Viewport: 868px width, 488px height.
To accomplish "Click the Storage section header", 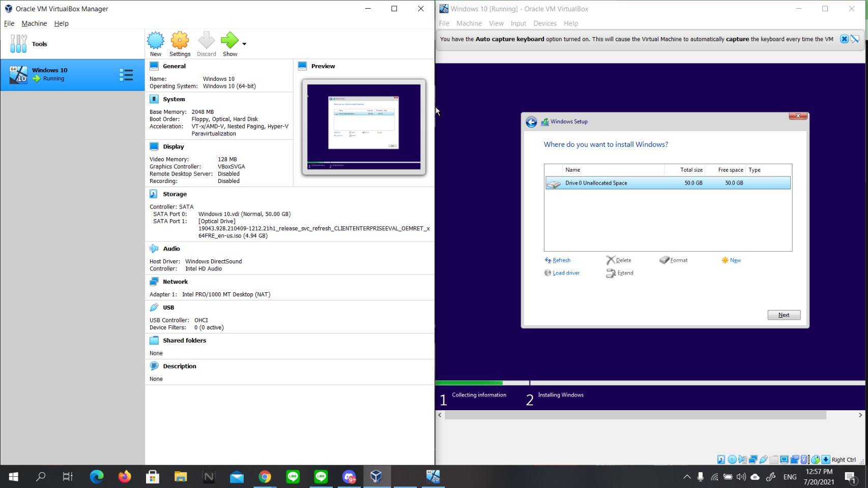I will 175,194.
